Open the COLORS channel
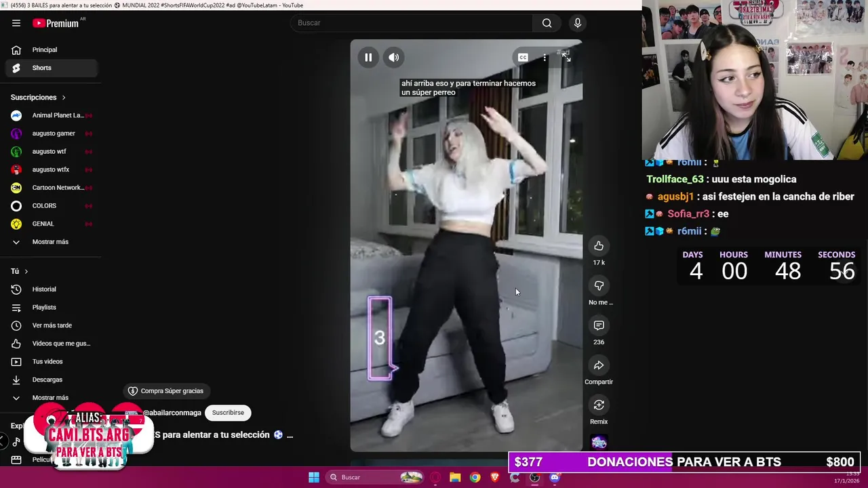Image resolution: width=868 pixels, height=488 pixels. click(x=52, y=206)
